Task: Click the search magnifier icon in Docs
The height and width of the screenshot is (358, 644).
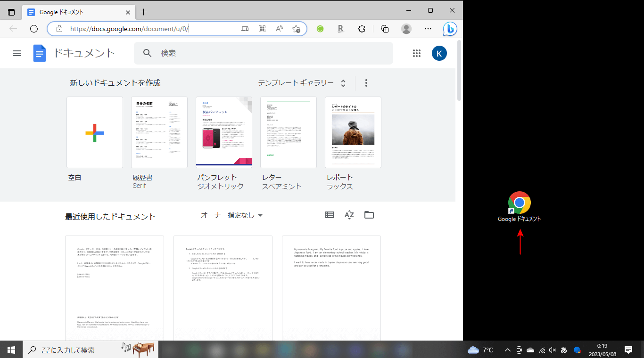Action: point(148,53)
